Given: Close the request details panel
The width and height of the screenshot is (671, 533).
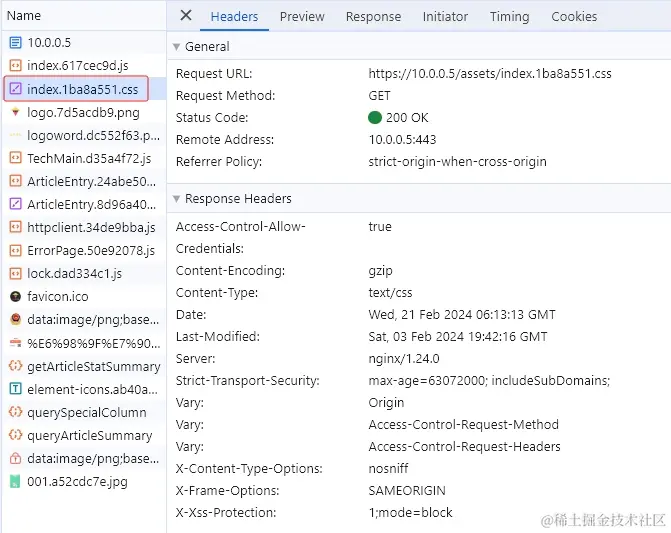Looking at the screenshot, I should pos(186,16).
